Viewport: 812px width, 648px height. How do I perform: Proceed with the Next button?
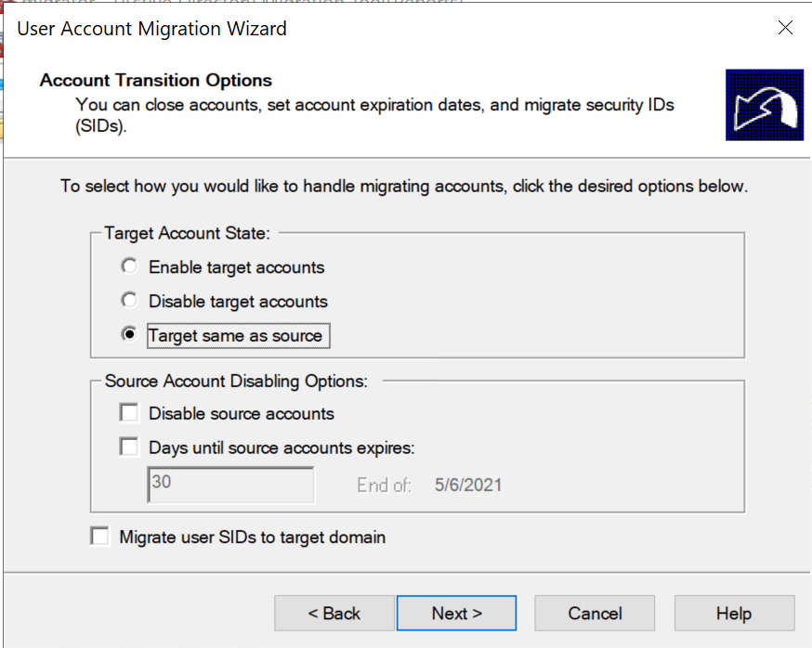coord(457,614)
